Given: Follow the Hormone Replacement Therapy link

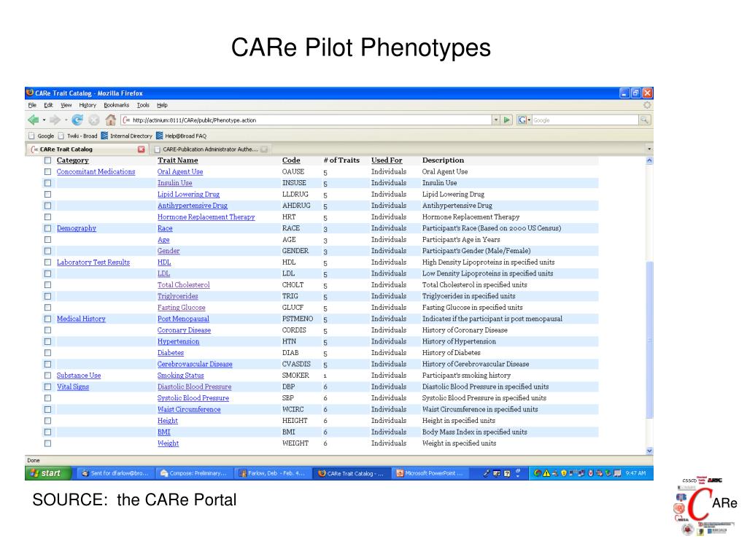Looking at the screenshot, I should [206, 217].
